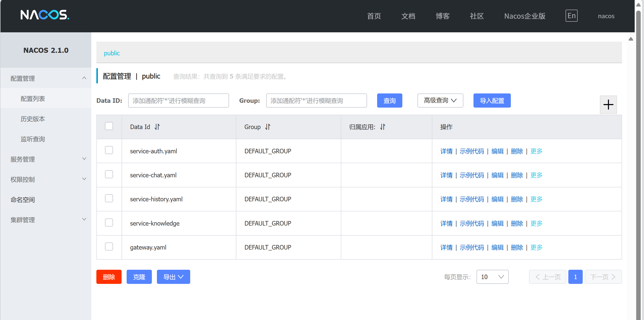Click the red 删除 batch delete button
The height and width of the screenshot is (320, 644).
pyautogui.click(x=109, y=277)
